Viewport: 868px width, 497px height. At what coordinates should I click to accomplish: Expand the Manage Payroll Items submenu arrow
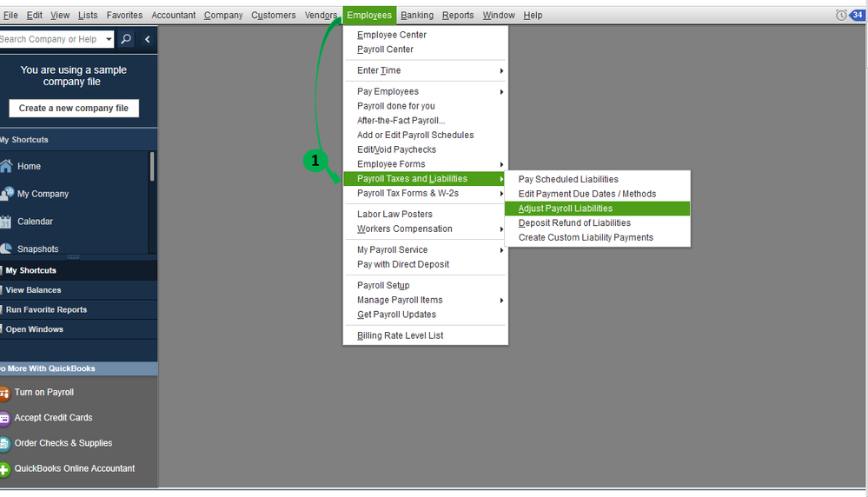coord(501,301)
